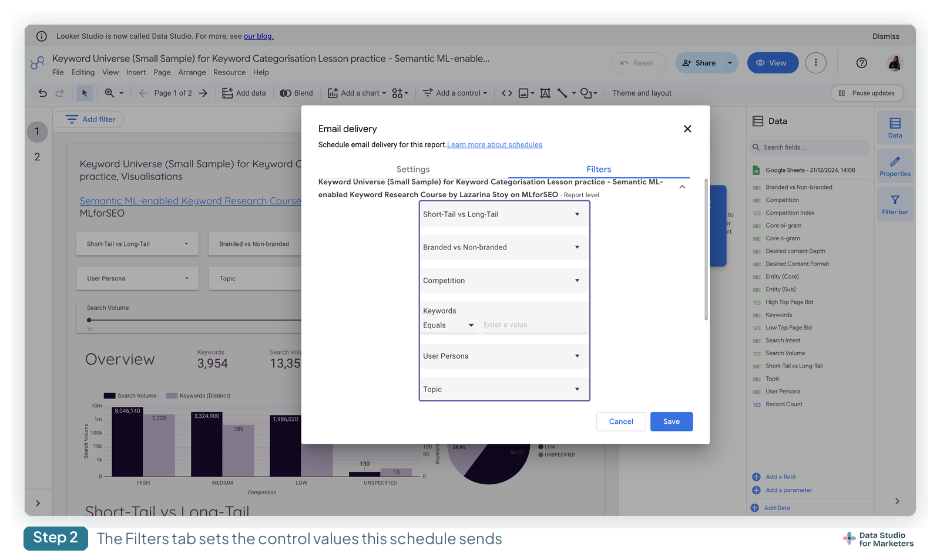
Task: Insert an image using the image icon
Action: (523, 93)
